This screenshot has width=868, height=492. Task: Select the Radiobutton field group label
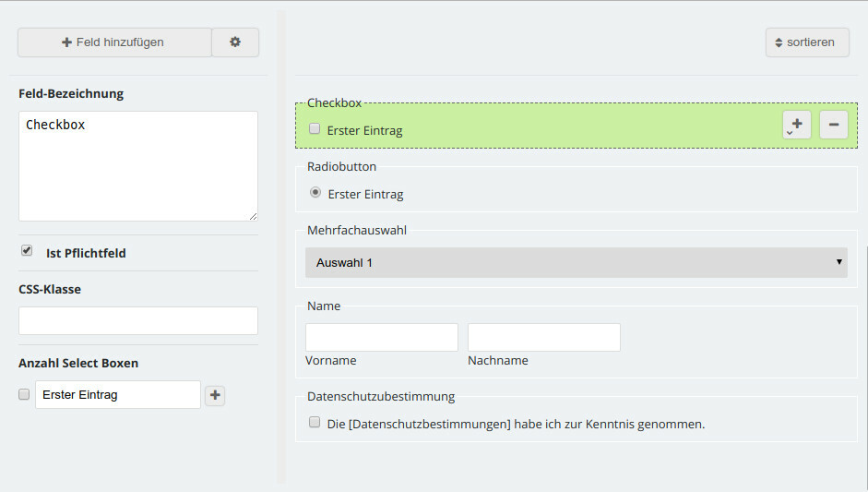pyautogui.click(x=341, y=167)
